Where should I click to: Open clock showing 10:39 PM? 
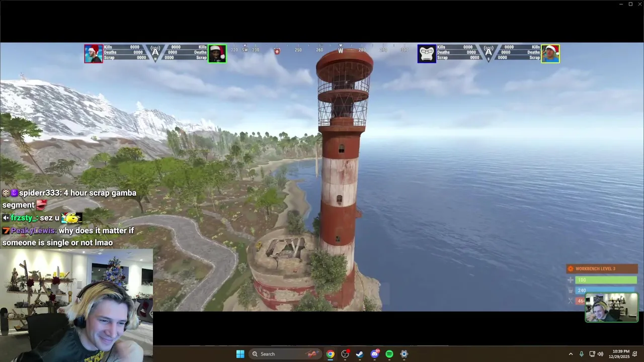pos(619,354)
